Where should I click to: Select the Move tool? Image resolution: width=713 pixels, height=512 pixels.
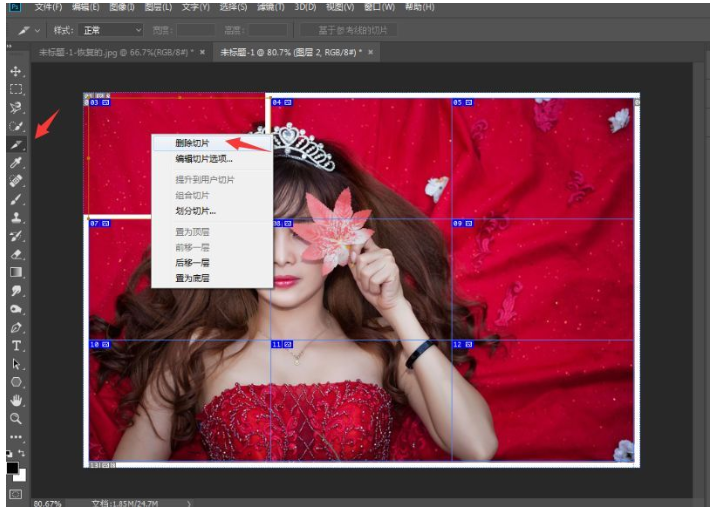[16, 72]
